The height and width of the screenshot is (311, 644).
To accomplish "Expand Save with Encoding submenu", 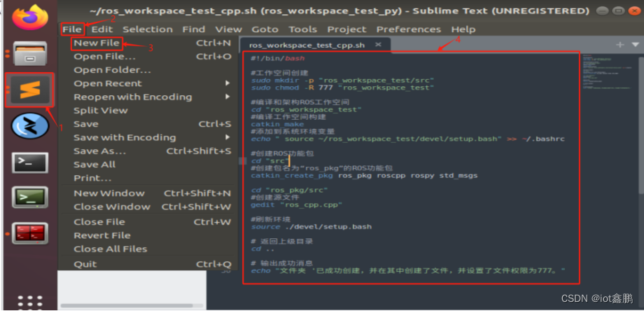I will pos(148,137).
